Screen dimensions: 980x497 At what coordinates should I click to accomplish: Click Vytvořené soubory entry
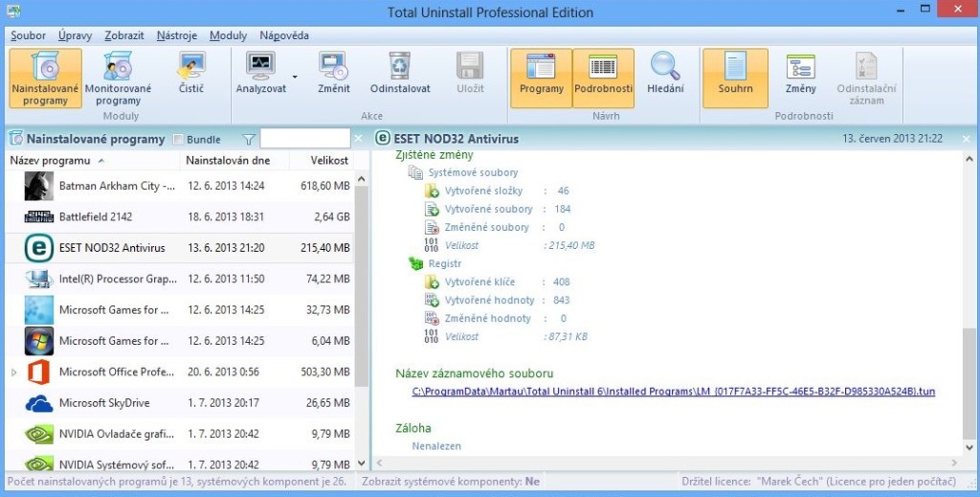[x=489, y=209]
